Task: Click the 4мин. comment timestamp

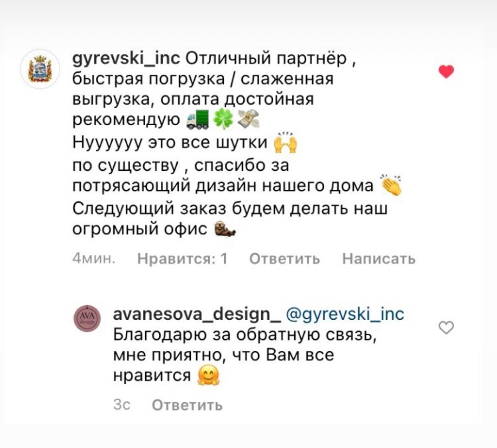Action: (94, 259)
